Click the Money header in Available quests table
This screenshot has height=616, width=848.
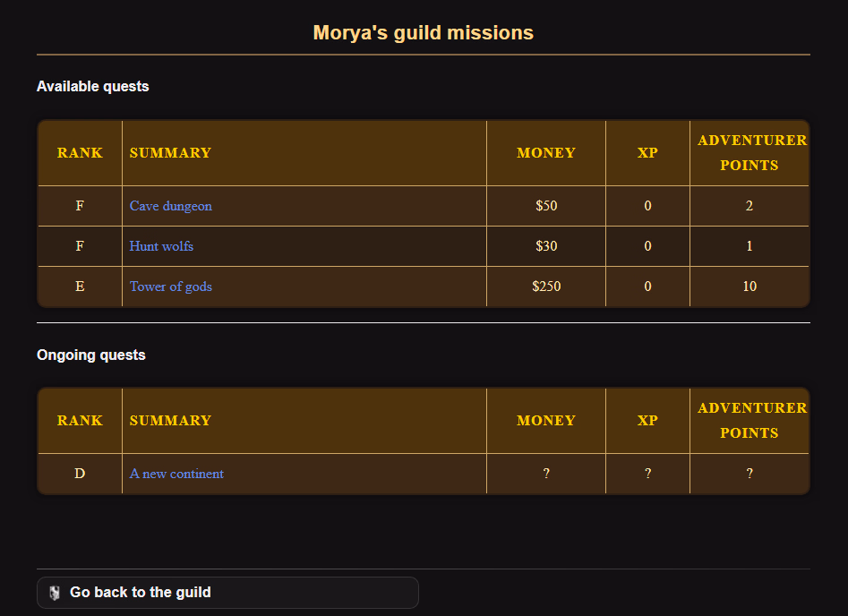tap(545, 153)
